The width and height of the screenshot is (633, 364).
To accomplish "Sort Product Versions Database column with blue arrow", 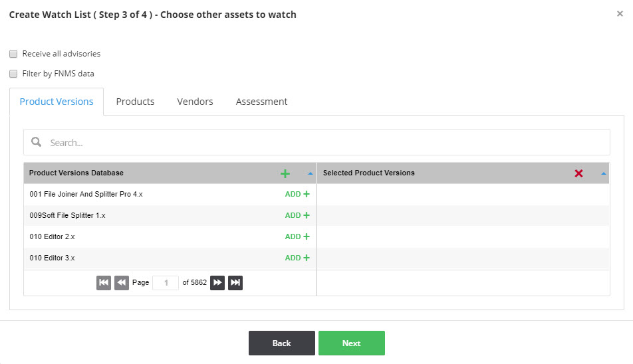I will 311,173.
